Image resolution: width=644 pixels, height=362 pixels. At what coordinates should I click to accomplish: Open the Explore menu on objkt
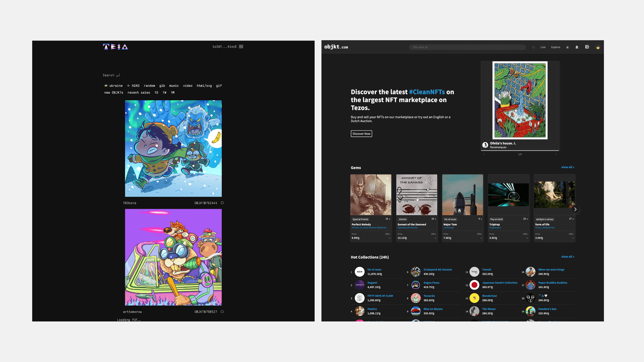pyautogui.click(x=555, y=47)
